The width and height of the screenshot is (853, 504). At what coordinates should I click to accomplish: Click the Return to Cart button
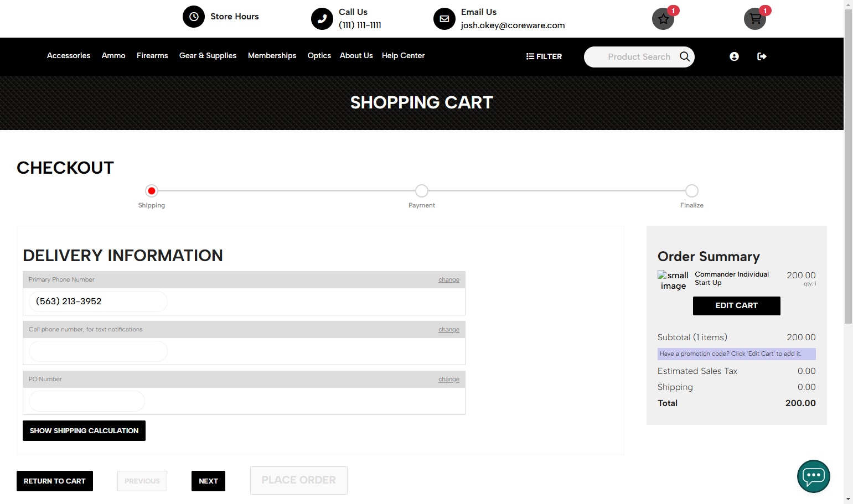pos(55,481)
